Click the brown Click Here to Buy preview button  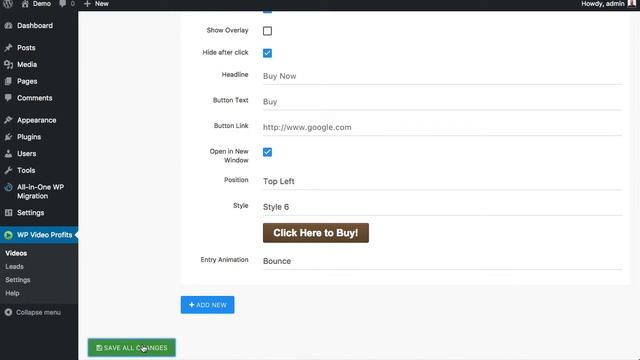pyautogui.click(x=316, y=233)
